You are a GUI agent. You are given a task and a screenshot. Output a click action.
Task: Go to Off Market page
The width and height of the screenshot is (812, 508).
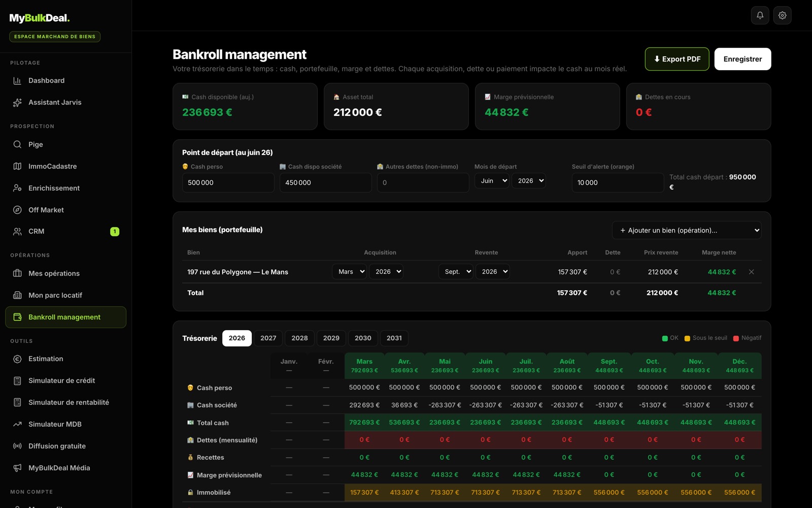[x=66, y=210]
